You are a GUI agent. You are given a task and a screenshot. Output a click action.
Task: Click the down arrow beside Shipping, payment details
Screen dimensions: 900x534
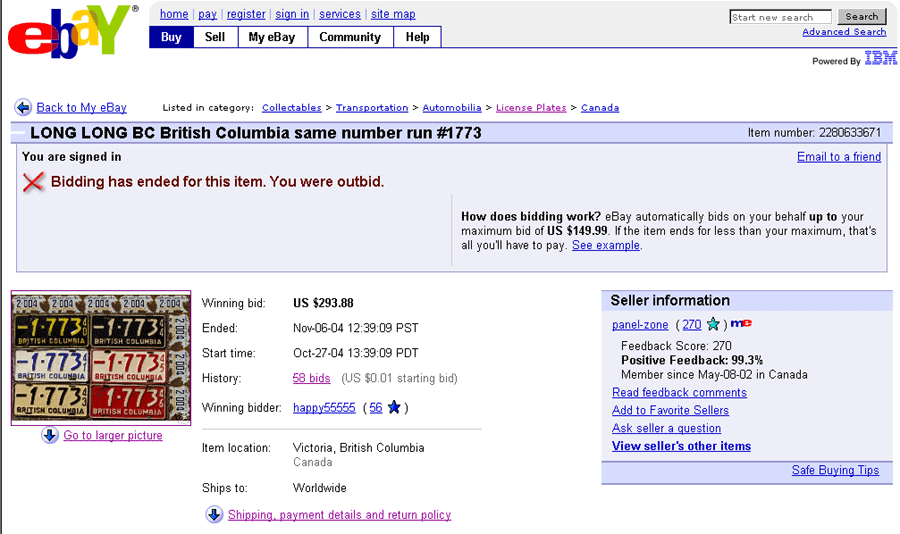tap(214, 514)
